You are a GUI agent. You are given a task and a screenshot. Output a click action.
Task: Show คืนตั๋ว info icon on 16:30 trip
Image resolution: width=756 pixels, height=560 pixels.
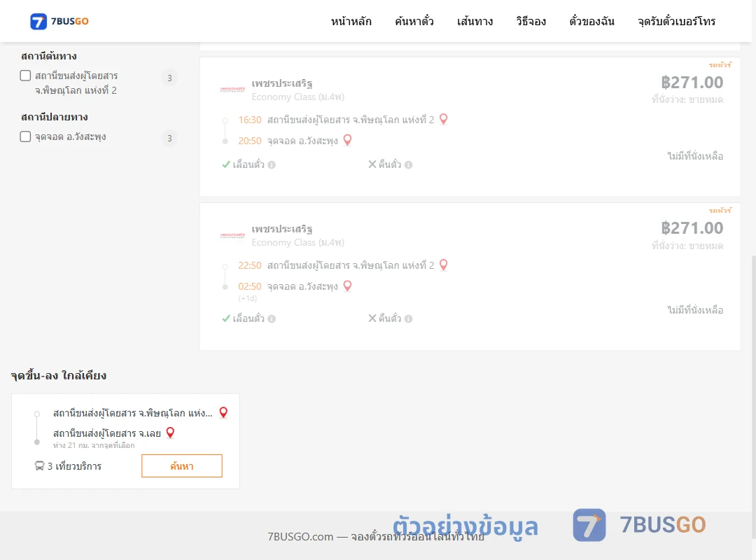(x=408, y=165)
